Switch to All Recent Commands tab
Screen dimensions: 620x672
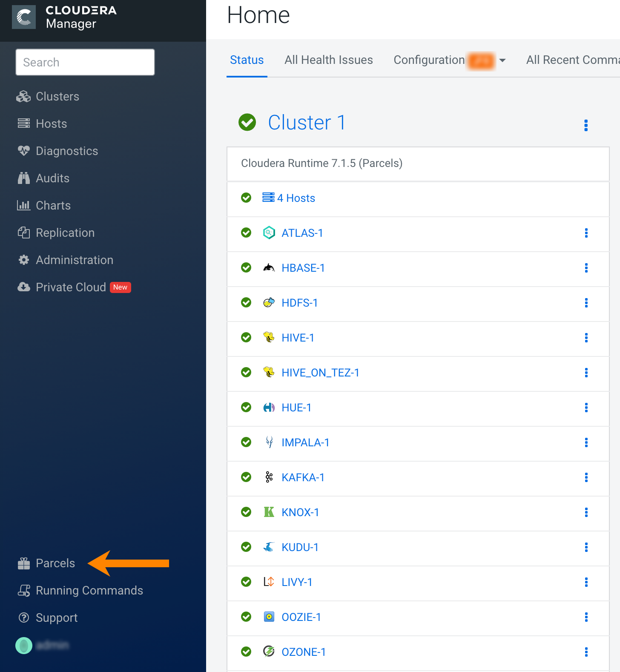(573, 60)
